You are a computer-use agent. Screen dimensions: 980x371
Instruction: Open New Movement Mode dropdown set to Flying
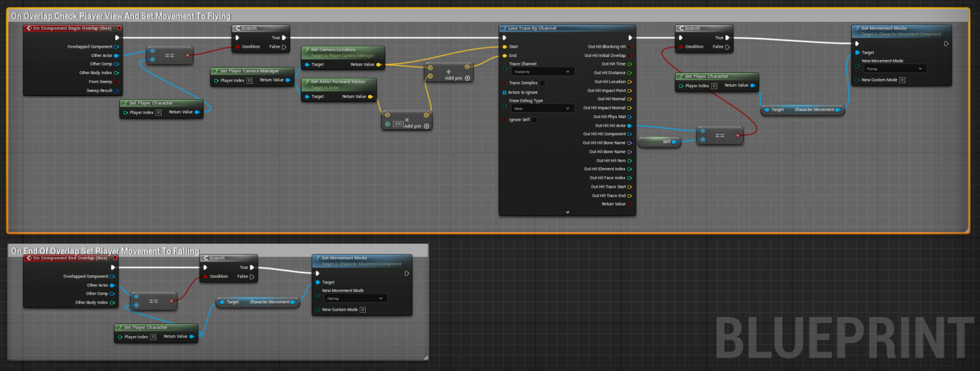[895, 69]
